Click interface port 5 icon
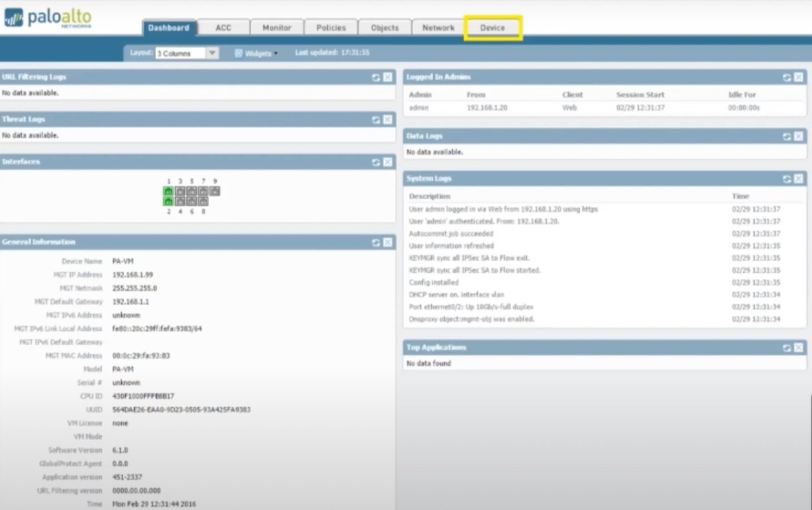 (192, 191)
